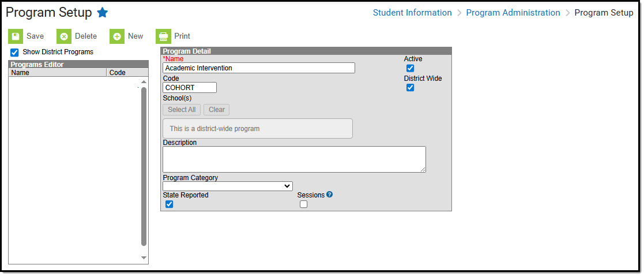Uncheck the Active checkbox
This screenshot has width=644, height=276.
(x=410, y=68)
